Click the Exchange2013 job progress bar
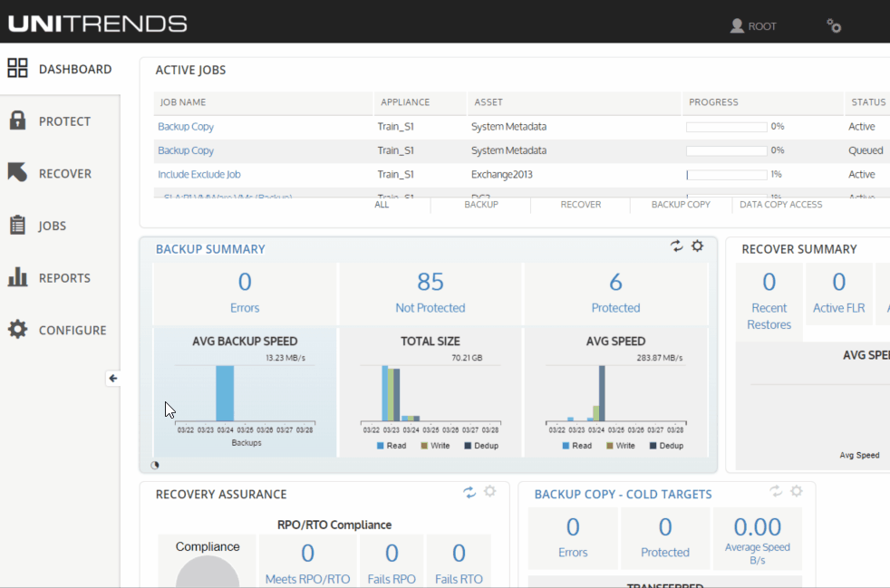Screen dimensions: 890x588 click(727, 175)
